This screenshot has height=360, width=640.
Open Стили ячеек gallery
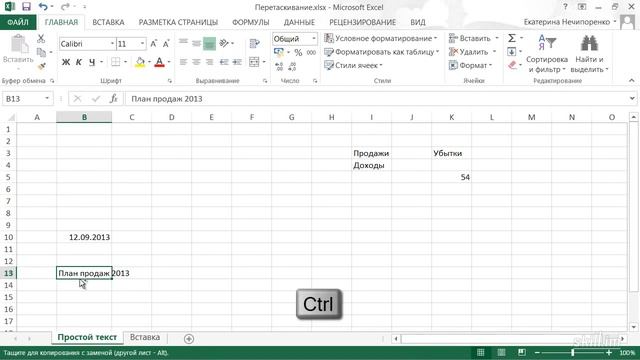[x=353, y=65]
